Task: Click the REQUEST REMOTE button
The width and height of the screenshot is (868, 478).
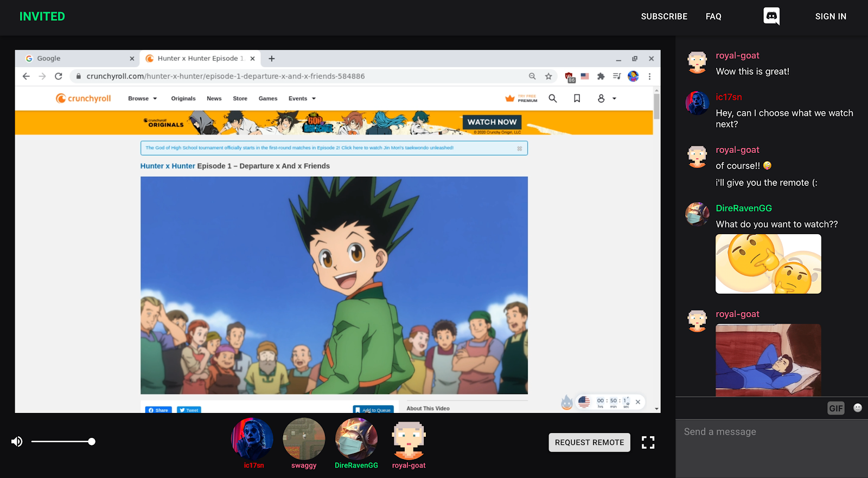Action: [589, 442]
